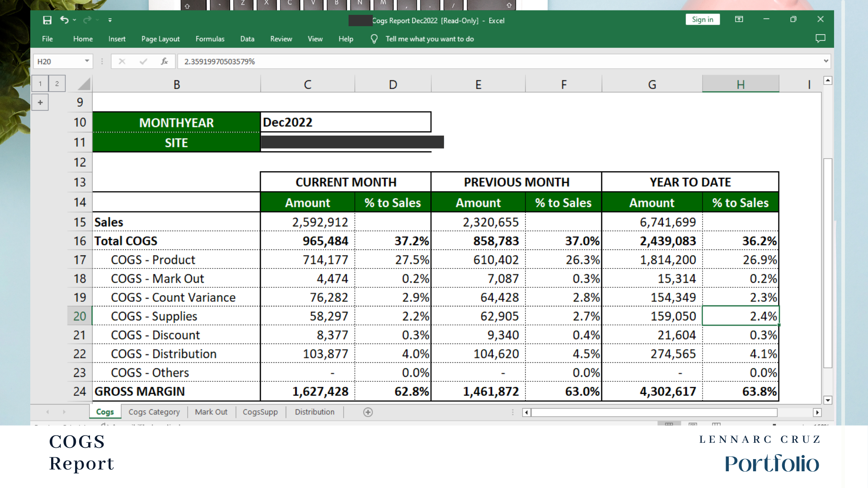The image size is (868, 488).
Task: Select column C header
Action: (x=307, y=84)
